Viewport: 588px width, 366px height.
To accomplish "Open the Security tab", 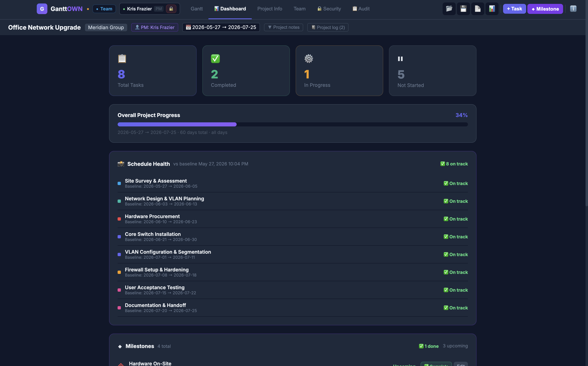I will point(329,9).
